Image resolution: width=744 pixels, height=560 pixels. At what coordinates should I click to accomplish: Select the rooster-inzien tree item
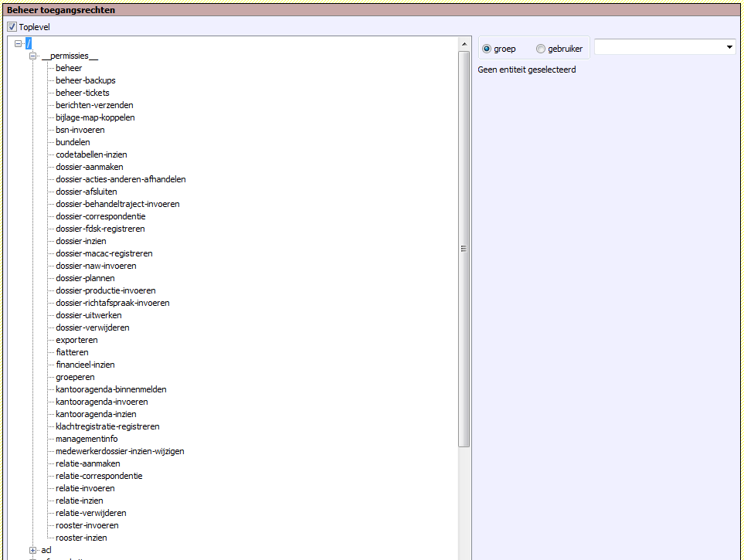(x=81, y=538)
